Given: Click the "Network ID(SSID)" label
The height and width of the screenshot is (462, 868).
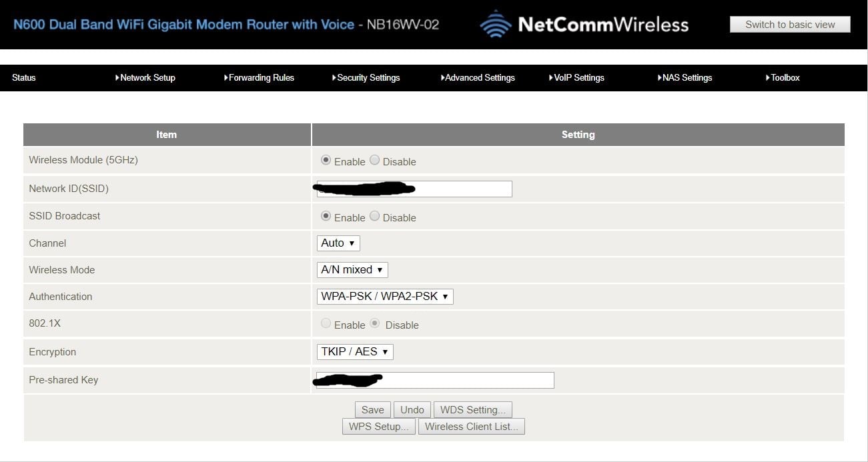Looking at the screenshot, I should [x=69, y=189].
